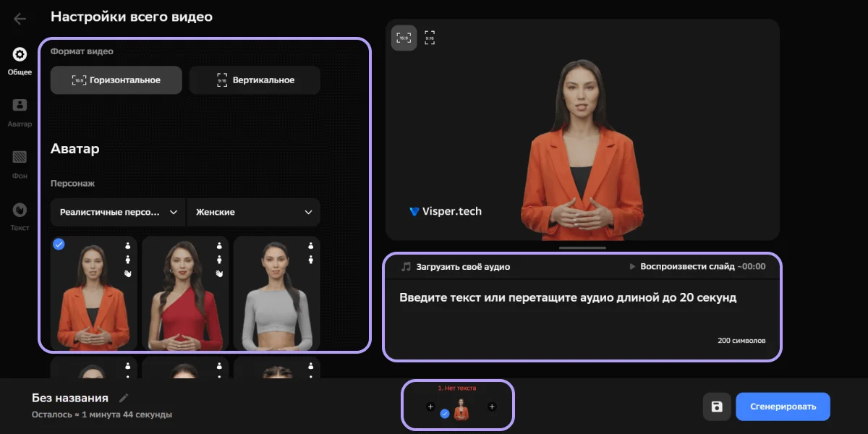Open the Общее settings section

[20, 61]
